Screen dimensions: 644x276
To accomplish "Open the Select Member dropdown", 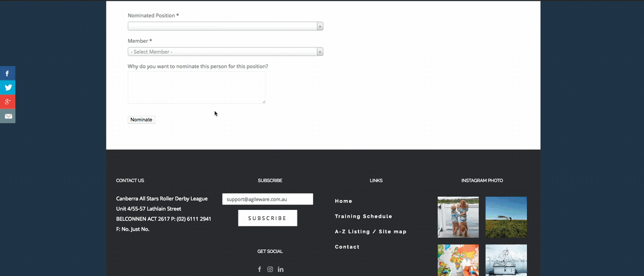I will [225, 52].
